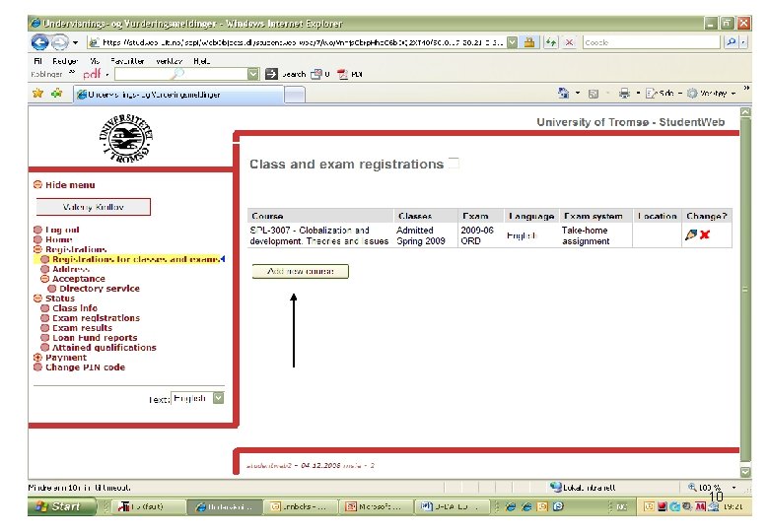Click the green Refresh arrows icon
Image resolution: width=769 pixels, height=532 pixels.
click(x=551, y=42)
